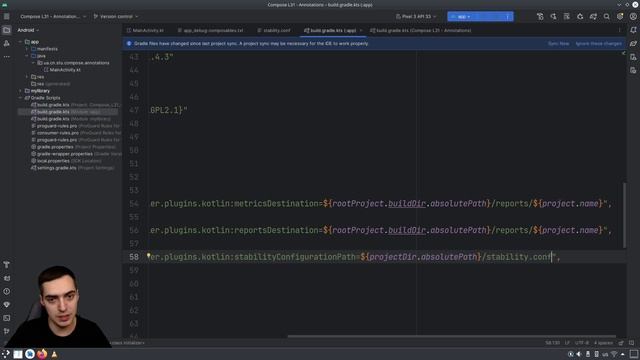
Task: Collapse the java folder
Action: click(27, 56)
